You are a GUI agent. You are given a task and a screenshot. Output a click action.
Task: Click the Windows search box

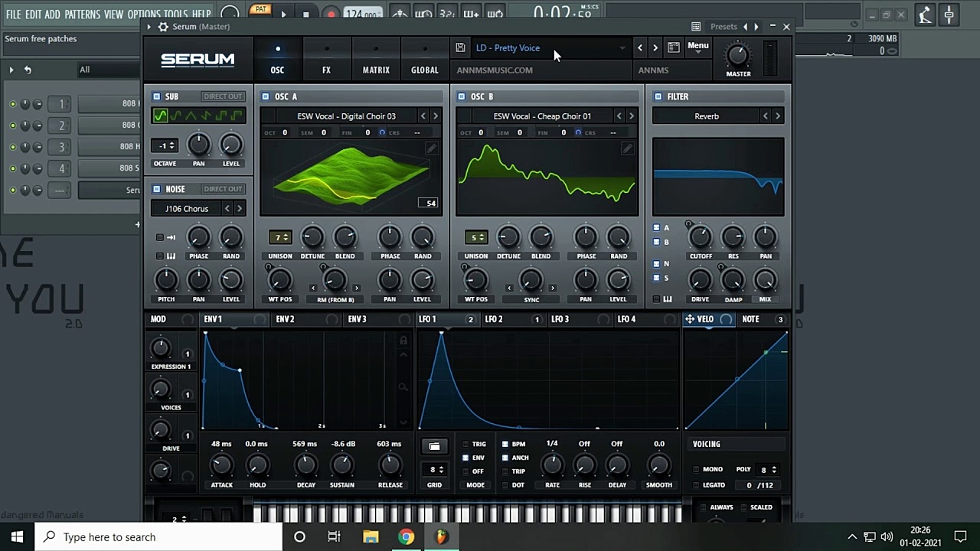159,537
